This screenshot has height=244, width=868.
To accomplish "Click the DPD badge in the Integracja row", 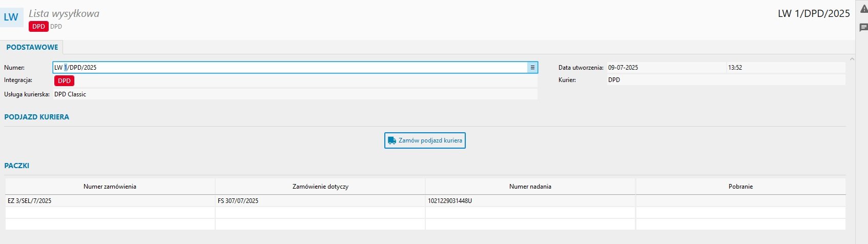I will pyautogui.click(x=64, y=81).
